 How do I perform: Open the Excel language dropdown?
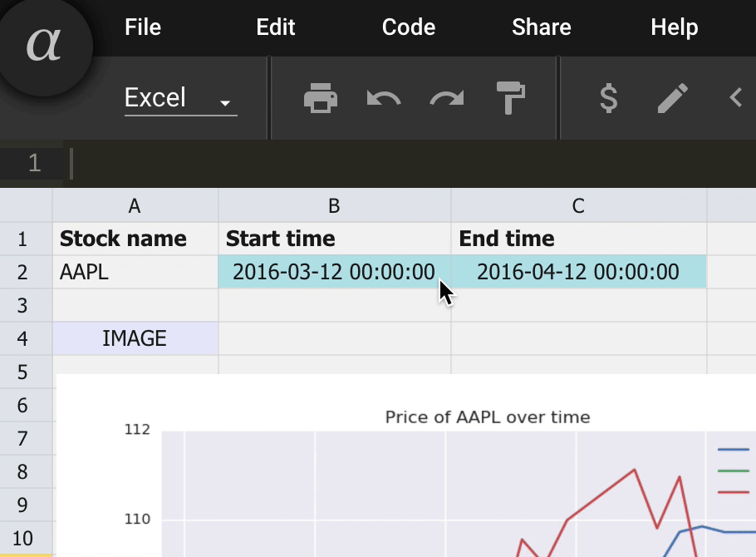point(180,98)
